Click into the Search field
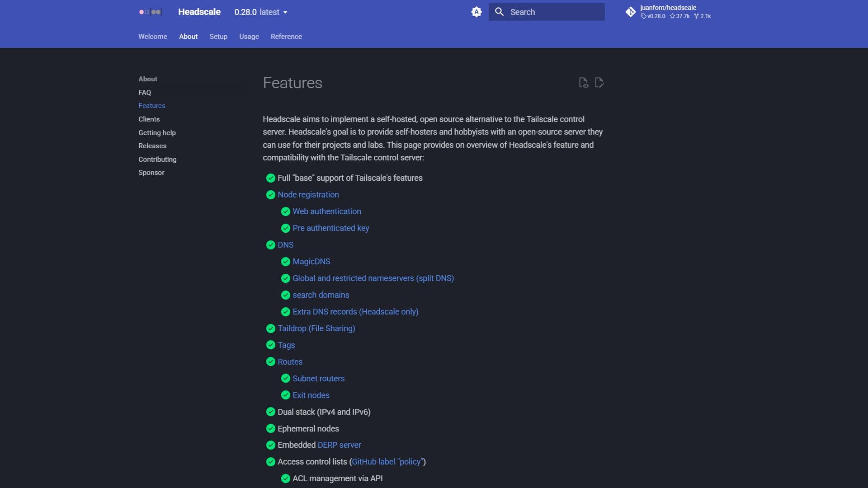 (547, 12)
